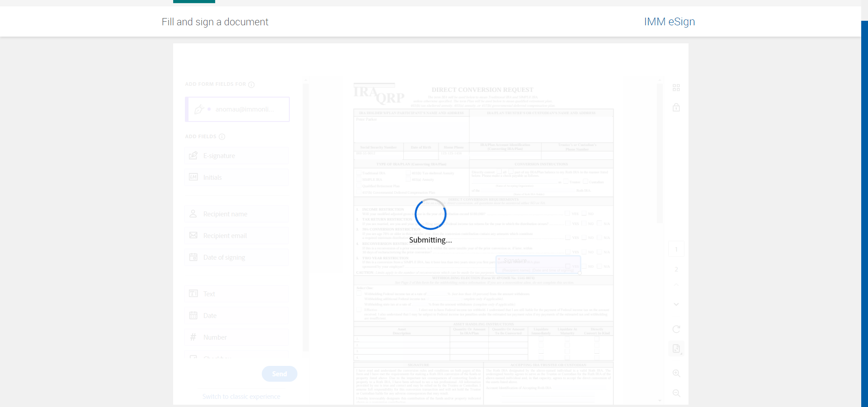Click the IMM eSign header title
The width and height of the screenshot is (868, 407).
click(670, 22)
